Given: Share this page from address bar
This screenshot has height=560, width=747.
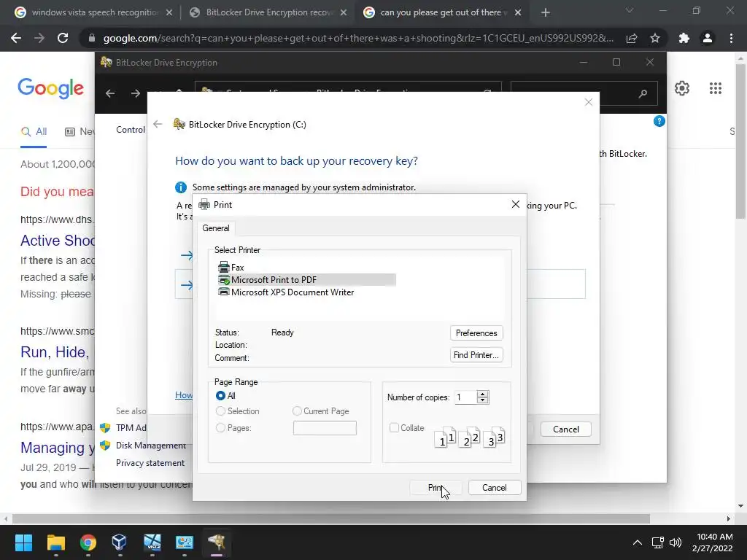Looking at the screenshot, I should point(632,38).
